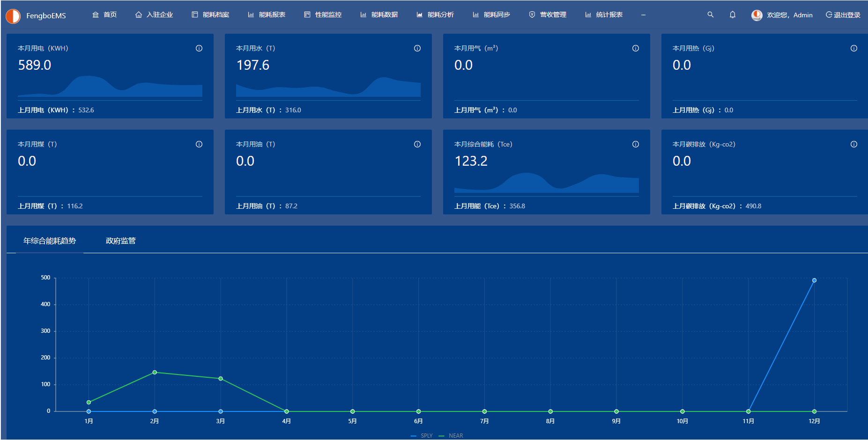Screen dimensions: 868x440
Task: Click info icon on 本月用煤 card
Action: click(x=199, y=144)
